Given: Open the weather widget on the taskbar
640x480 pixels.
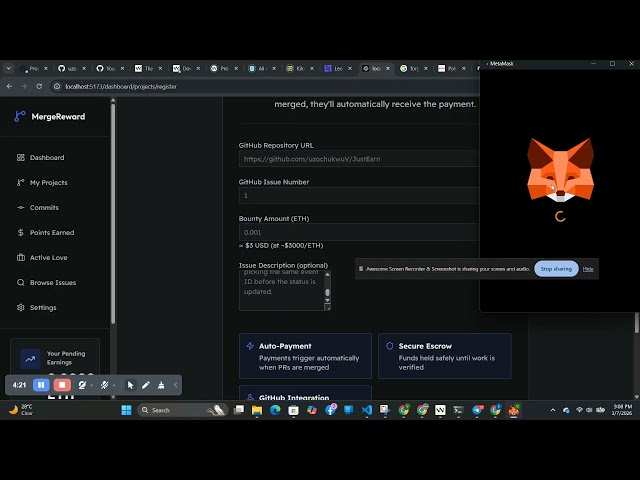Looking at the screenshot, I should (21, 410).
